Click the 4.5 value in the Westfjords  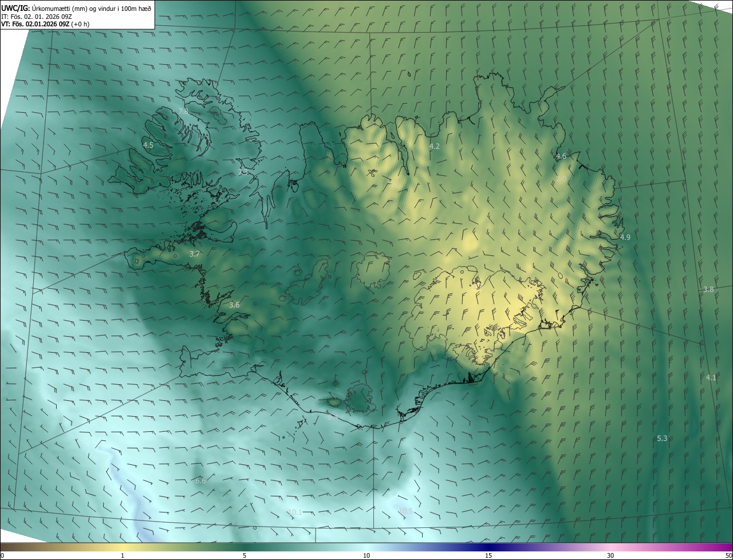pyautogui.click(x=148, y=145)
